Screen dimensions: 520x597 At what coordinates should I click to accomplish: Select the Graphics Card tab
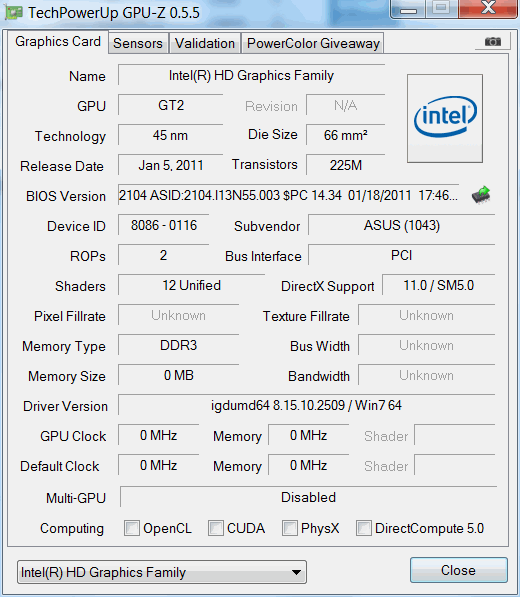click(58, 42)
